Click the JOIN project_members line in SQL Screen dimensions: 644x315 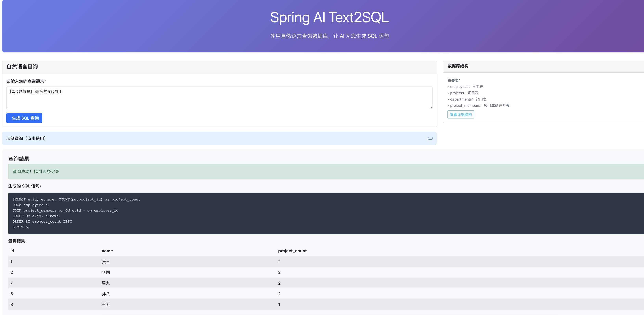(x=66, y=210)
